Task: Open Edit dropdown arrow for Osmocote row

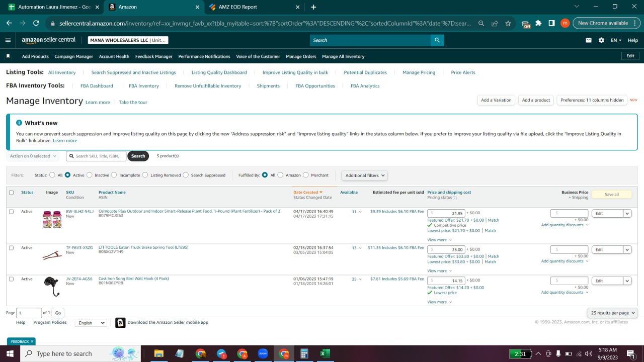Action: pos(627,213)
